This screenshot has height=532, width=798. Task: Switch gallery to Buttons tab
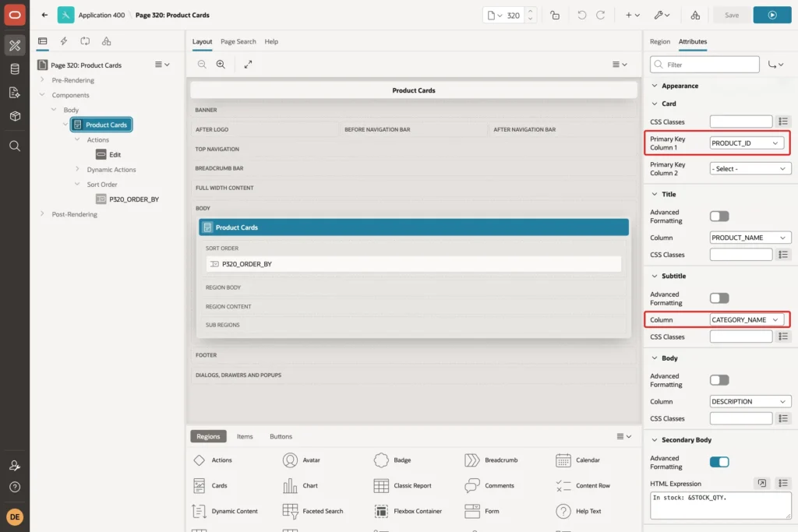281,436
